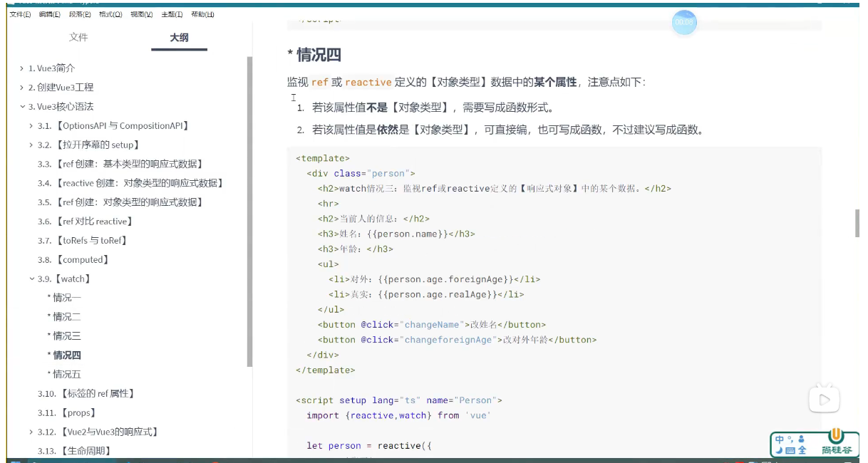Click the document's right-edge scrollbar thumb
The width and height of the screenshot is (868, 463).
tap(857, 223)
